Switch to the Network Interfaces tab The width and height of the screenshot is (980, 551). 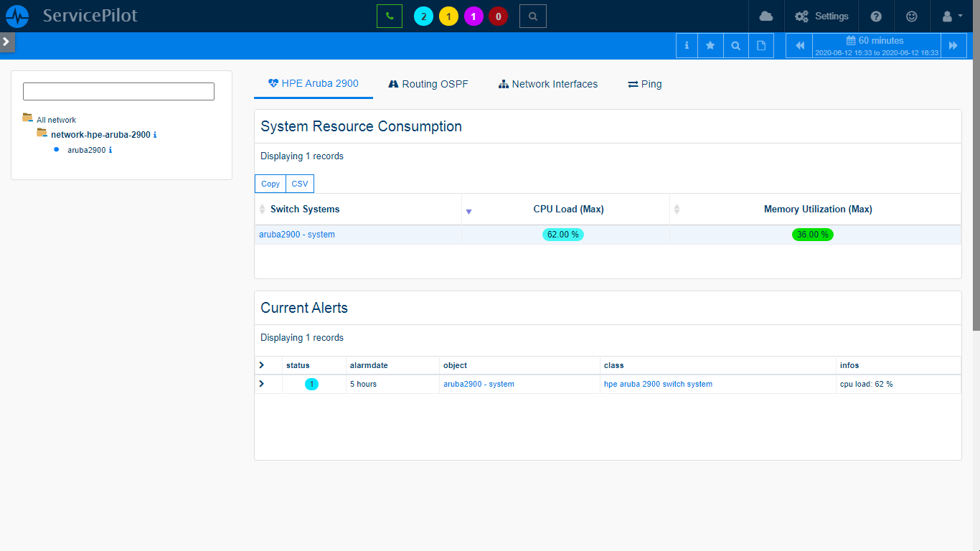(x=548, y=84)
